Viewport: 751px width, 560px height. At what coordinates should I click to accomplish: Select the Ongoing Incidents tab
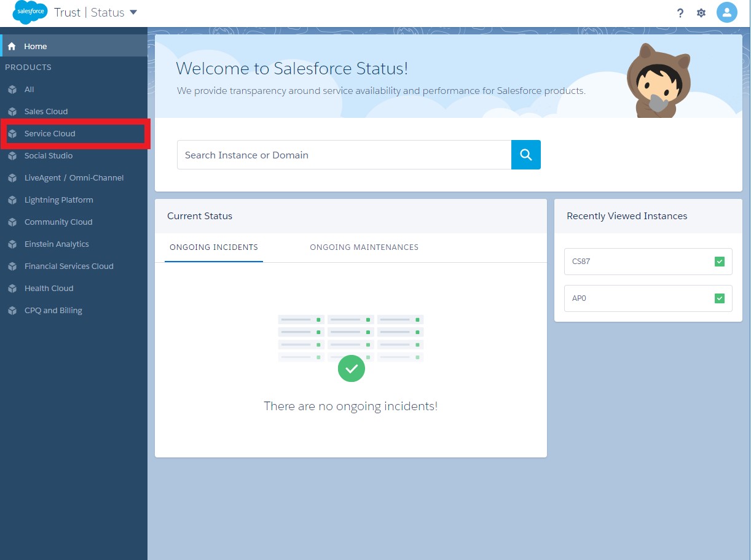tap(214, 247)
